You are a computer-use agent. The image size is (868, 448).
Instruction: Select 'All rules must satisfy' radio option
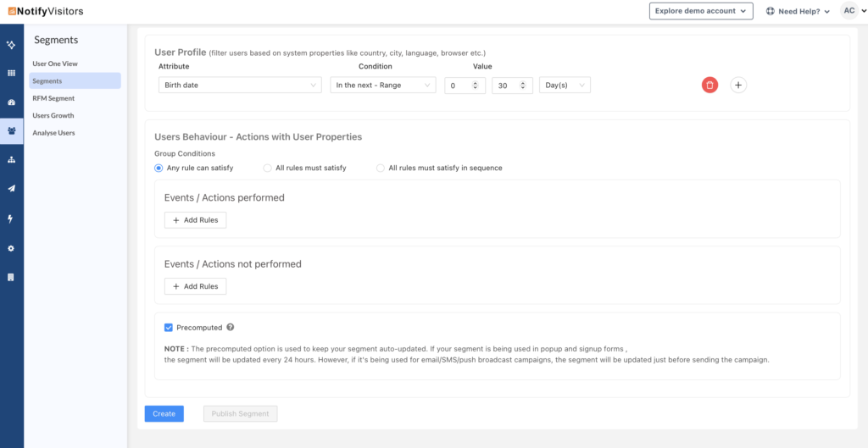click(x=268, y=168)
